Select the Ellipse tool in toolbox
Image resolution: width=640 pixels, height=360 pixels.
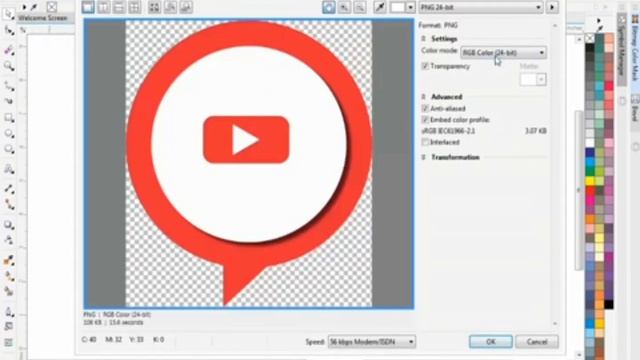(x=9, y=134)
